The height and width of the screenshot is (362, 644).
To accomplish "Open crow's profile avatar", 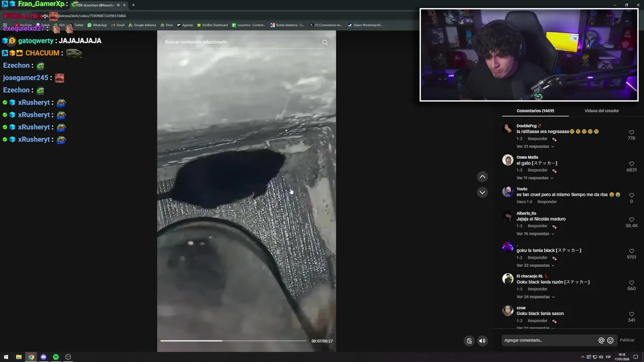I will click(508, 310).
